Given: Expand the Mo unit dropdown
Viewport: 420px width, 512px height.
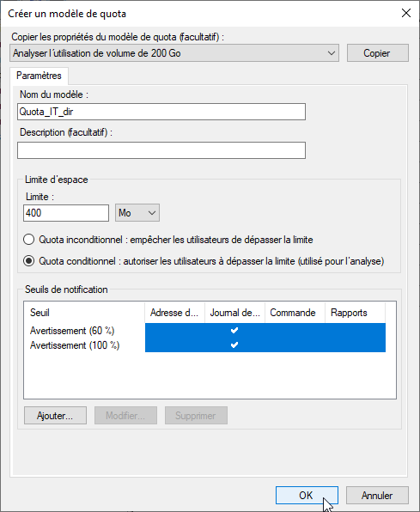Looking at the screenshot, I should [x=137, y=213].
